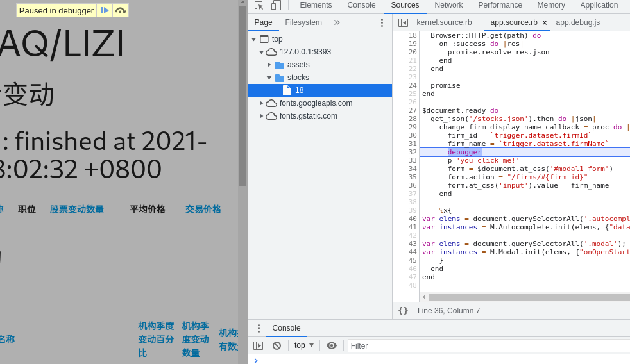Click the 平均价格 column header

tap(148, 210)
